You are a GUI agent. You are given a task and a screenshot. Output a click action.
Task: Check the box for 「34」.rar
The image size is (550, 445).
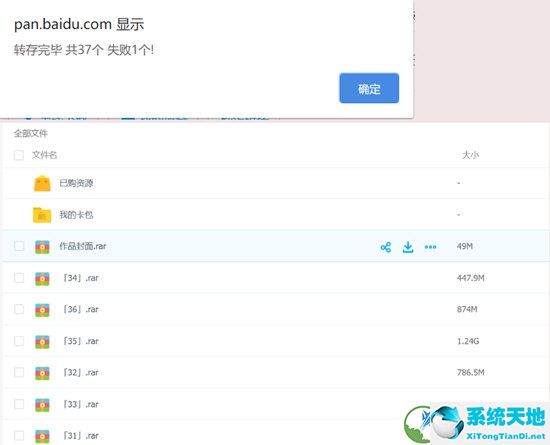coord(19,278)
